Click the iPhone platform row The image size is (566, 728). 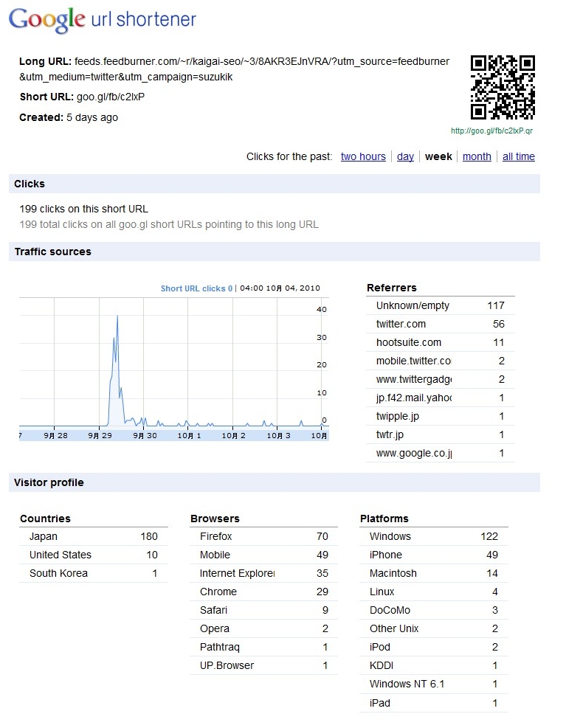[434, 555]
